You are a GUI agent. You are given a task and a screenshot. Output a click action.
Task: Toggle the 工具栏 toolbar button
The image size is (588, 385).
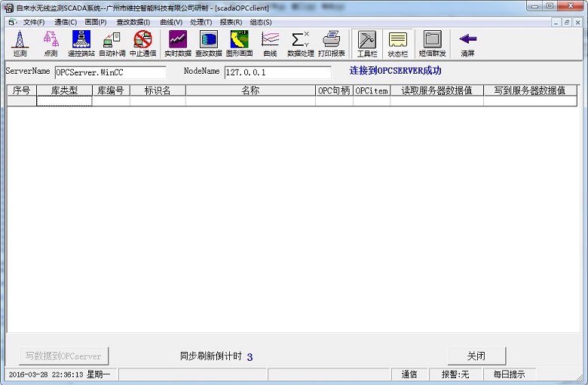pos(367,44)
